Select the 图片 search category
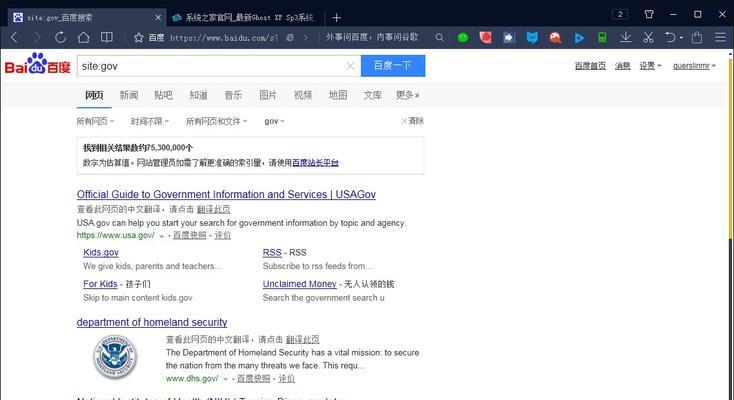The image size is (734, 400). click(x=268, y=95)
